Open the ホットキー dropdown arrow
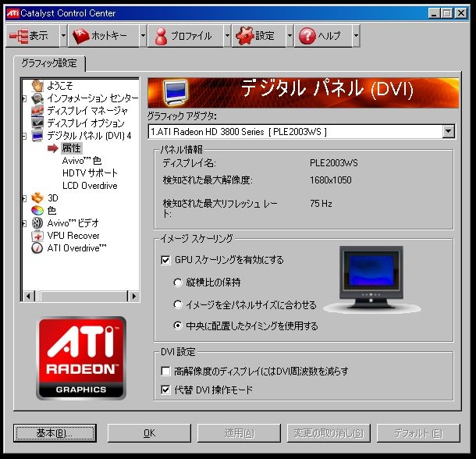This screenshot has height=459, width=476. click(x=143, y=36)
